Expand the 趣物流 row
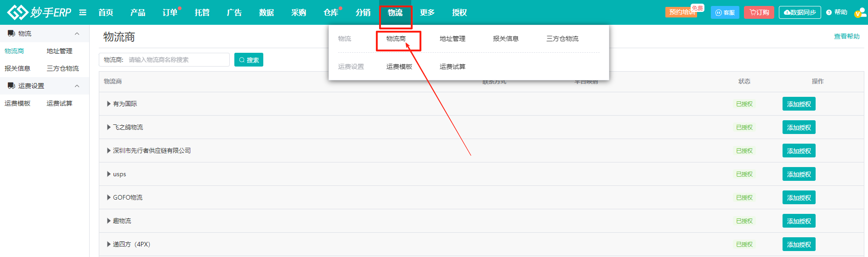 point(109,221)
